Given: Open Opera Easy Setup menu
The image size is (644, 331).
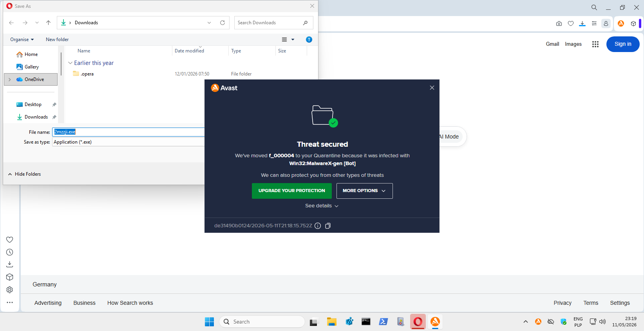Looking at the screenshot, I should [x=594, y=23].
